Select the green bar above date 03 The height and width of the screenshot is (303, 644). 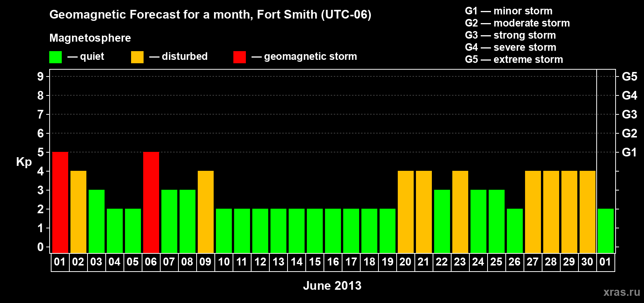click(97, 222)
